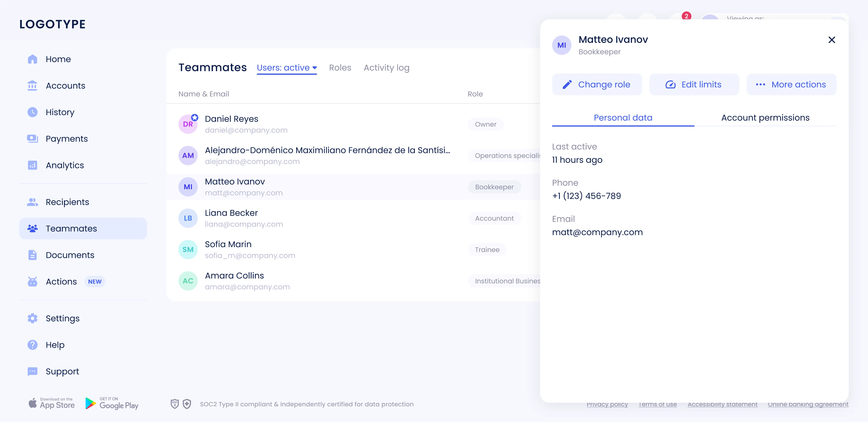Switch to the Activity log tab
The width and height of the screenshot is (868, 422).
tap(387, 68)
